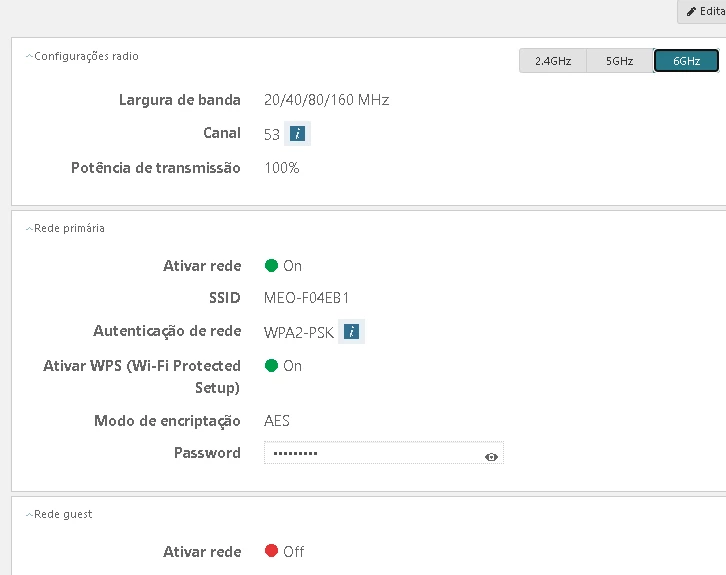Image resolution: width=726 pixels, height=575 pixels.
Task: Click the SSID value MEO-F04EB1
Action: (x=306, y=298)
